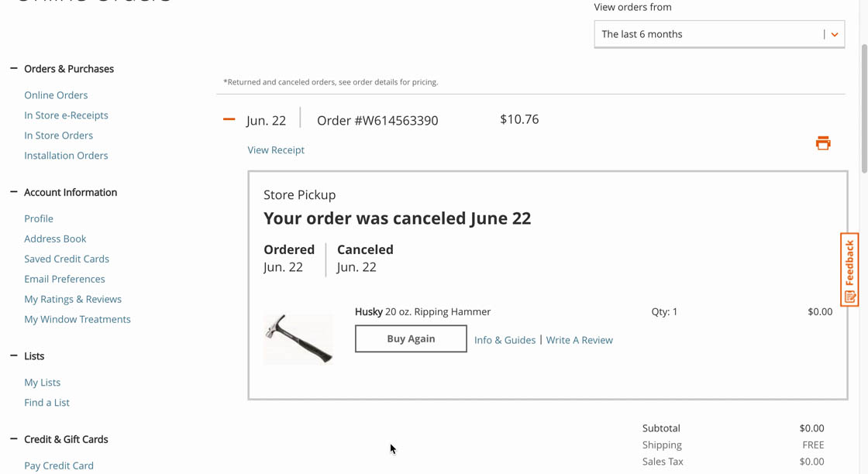Viewport: 868px width, 474px height.
Task: Open the 'View orders from' dropdown
Action: 718,34
